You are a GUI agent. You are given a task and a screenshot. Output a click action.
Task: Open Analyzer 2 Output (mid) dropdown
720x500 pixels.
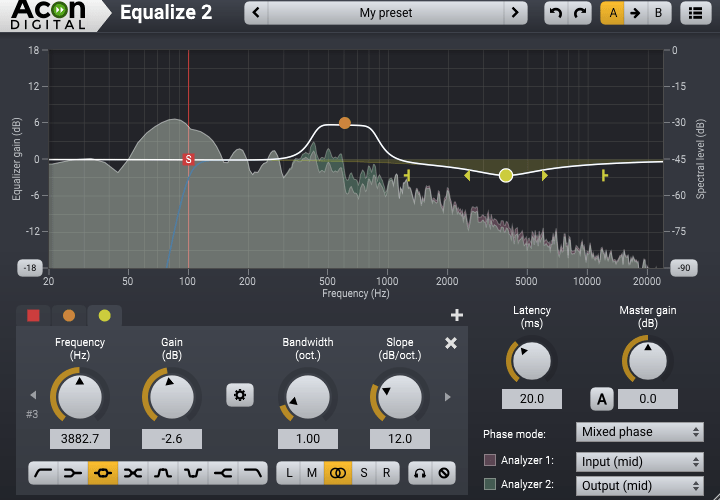pos(640,485)
